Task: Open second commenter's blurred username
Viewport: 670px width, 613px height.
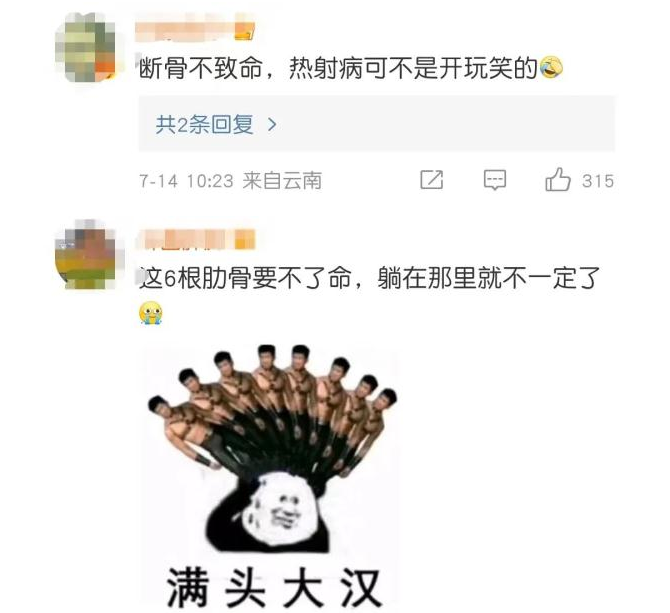Action: click(196, 240)
